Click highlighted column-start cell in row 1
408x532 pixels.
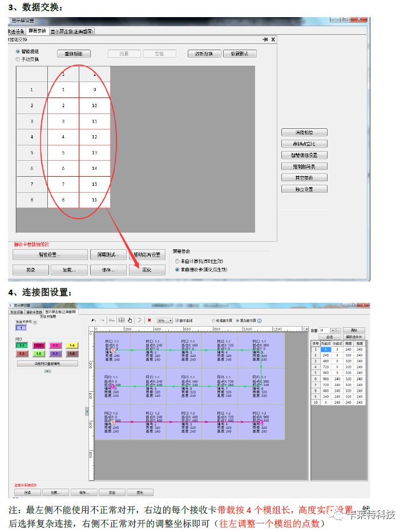point(325,349)
